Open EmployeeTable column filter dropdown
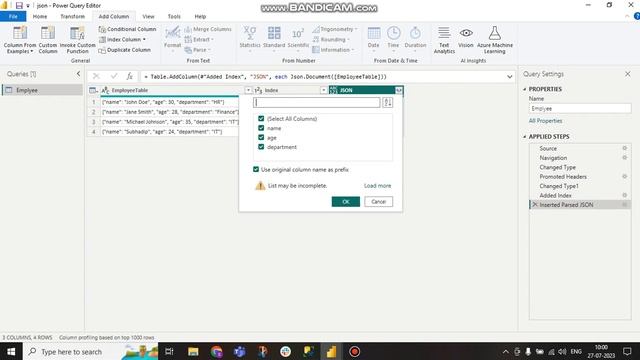Screen dimensions: 640x360 [248, 90]
